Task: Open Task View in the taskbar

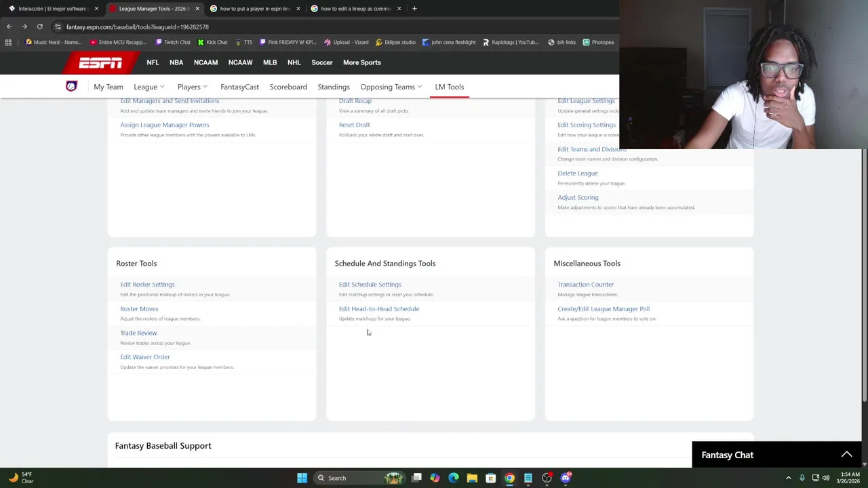Action: click(417, 478)
